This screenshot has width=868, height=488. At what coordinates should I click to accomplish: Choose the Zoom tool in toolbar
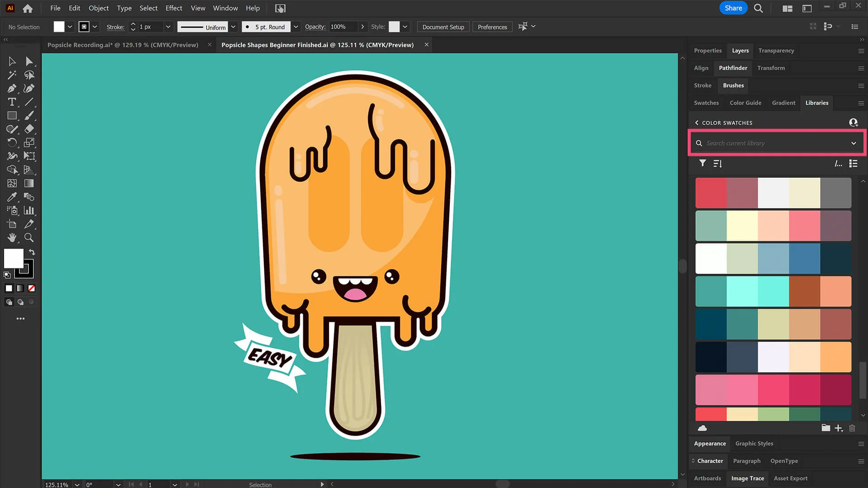(29, 238)
